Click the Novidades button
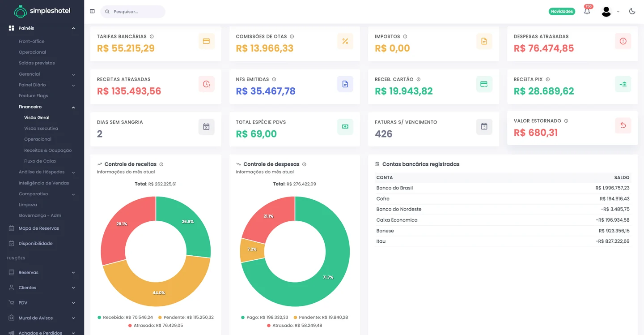 [x=562, y=12]
